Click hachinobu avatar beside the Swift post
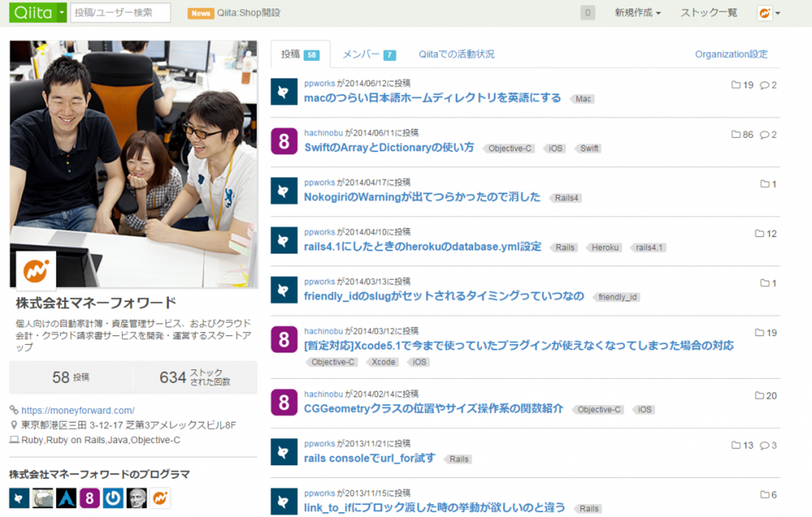Viewport: 812px width, 517px height. (x=284, y=142)
